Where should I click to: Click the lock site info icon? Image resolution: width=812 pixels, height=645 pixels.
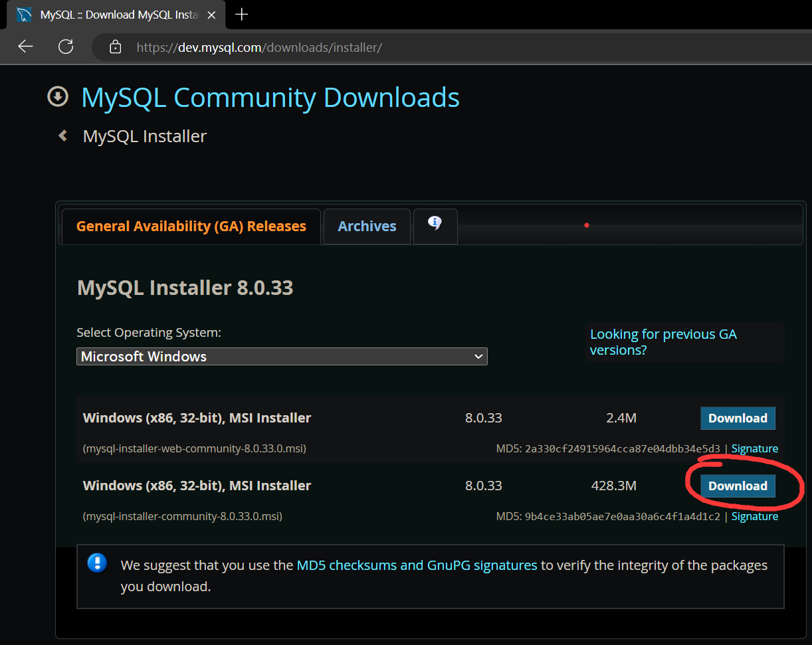pos(115,46)
